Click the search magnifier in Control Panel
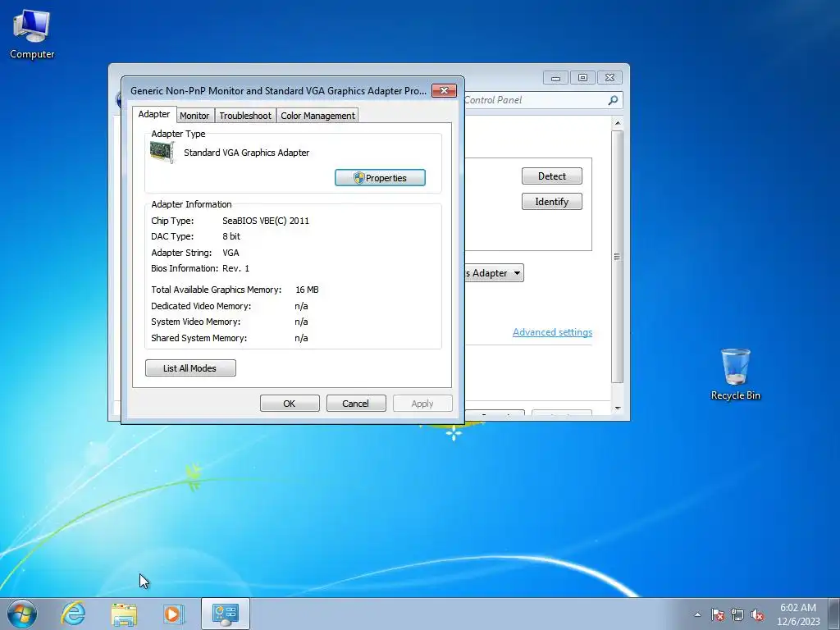The height and width of the screenshot is (630, 840). point(613,100)
